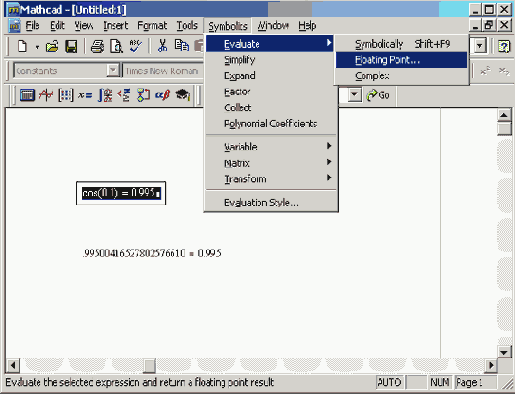Viewport: 515px width, 394px height.
Task: Open the Tools menu
Action: [187, 26]
